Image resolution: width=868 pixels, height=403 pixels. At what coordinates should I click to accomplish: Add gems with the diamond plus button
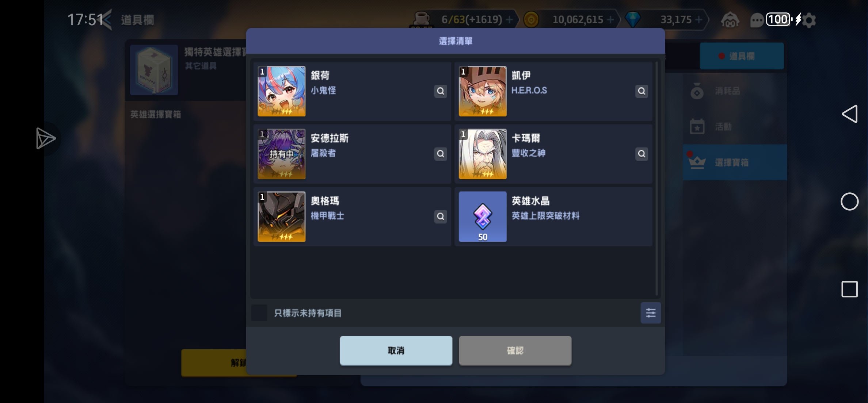tap(699, 20)
